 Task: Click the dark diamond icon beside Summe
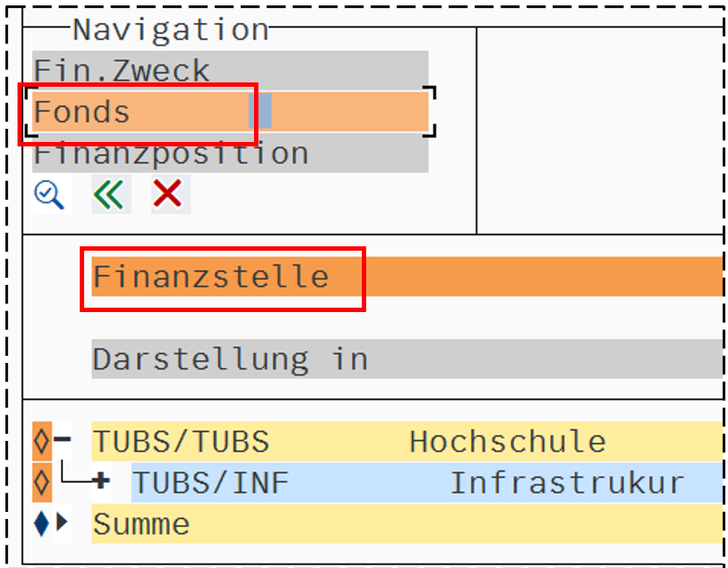coord(41,524)
